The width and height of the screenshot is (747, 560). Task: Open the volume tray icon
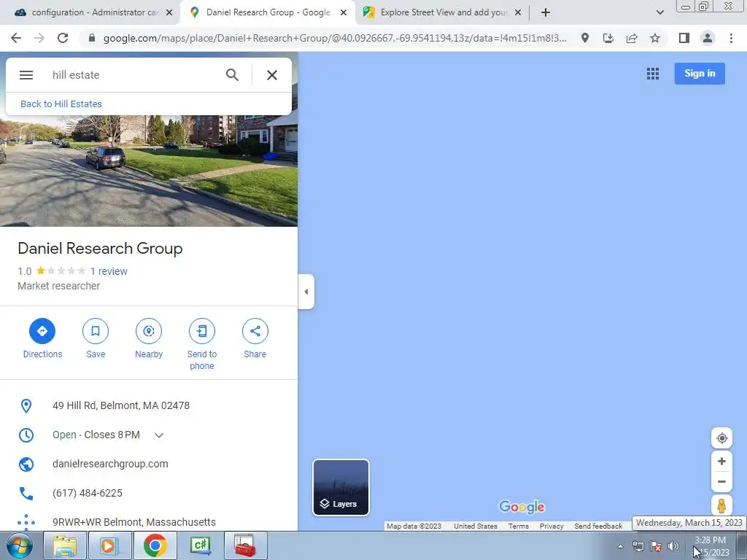[673, 546]
